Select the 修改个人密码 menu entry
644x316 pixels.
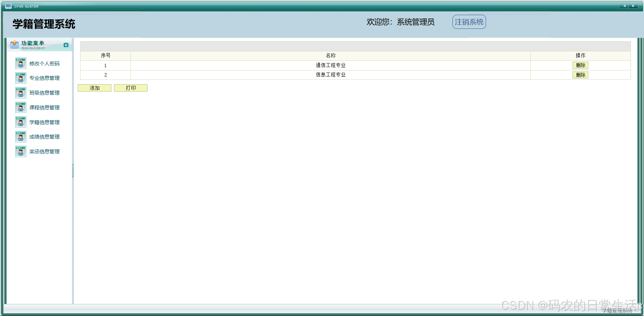point(44,63)
